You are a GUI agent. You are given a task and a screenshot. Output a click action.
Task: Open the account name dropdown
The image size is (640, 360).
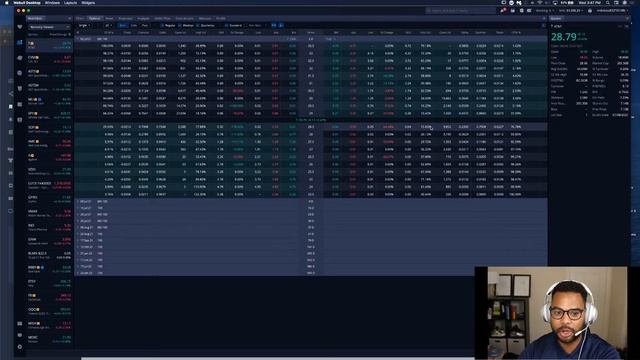pos(612,11)
